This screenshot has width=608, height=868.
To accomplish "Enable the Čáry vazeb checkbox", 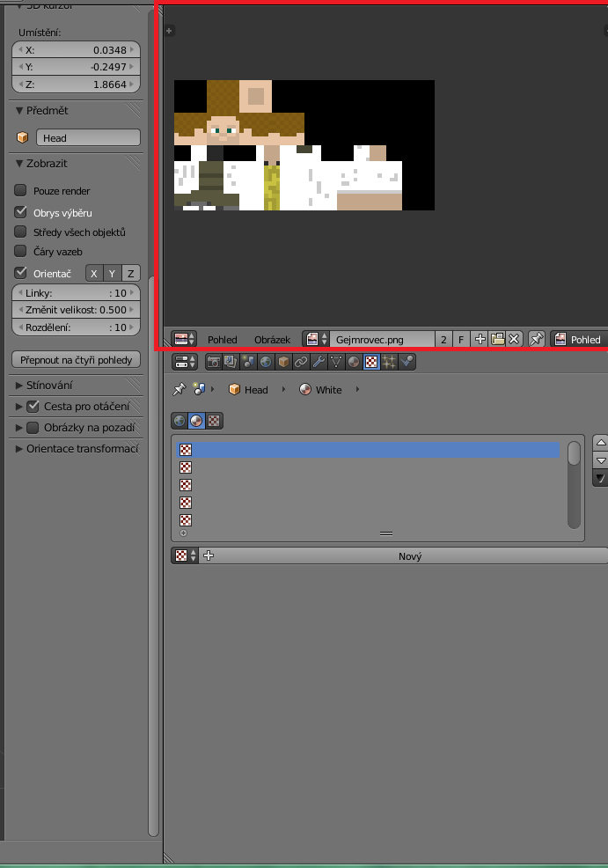I will (21, 251).
